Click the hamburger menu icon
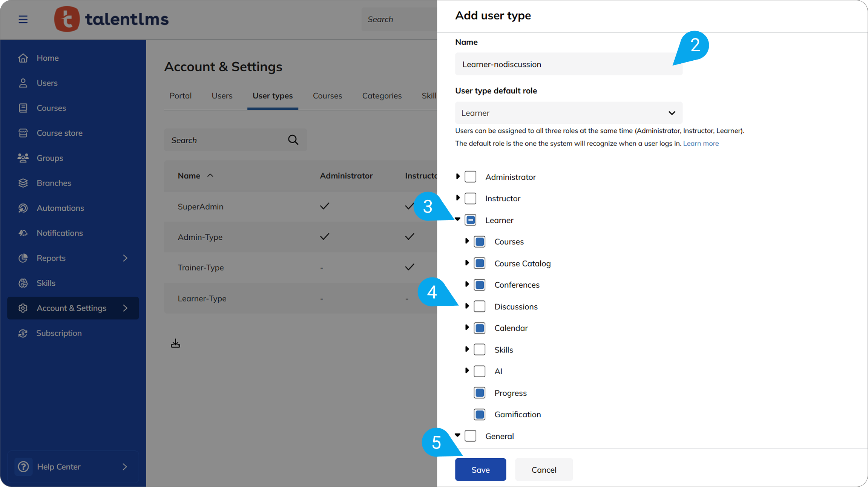Viewport: 868px width, 487px height. click(x=23, y=19)
